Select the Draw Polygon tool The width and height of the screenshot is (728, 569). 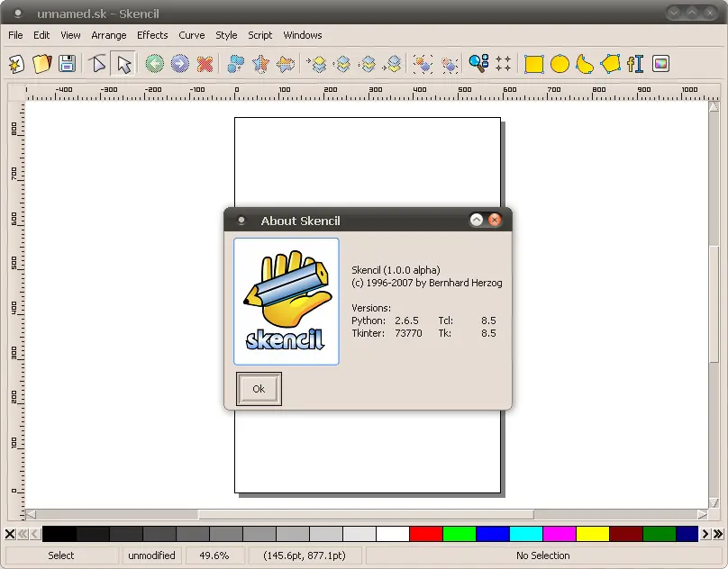point(611,64)
